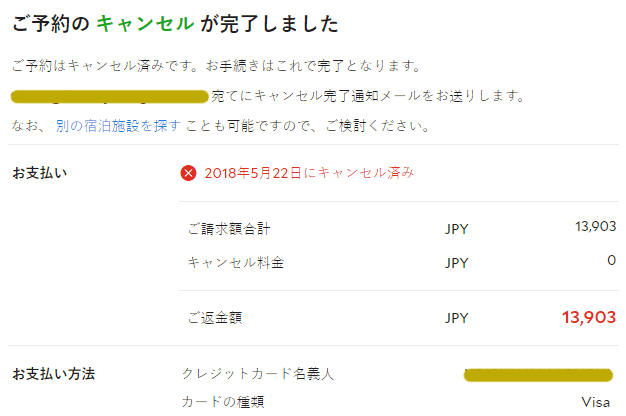Viewport: 626px width, 416px height.
Task: Select the 2018年5月22日にキャンセル済み status text
Action: [x=309, y=173]
